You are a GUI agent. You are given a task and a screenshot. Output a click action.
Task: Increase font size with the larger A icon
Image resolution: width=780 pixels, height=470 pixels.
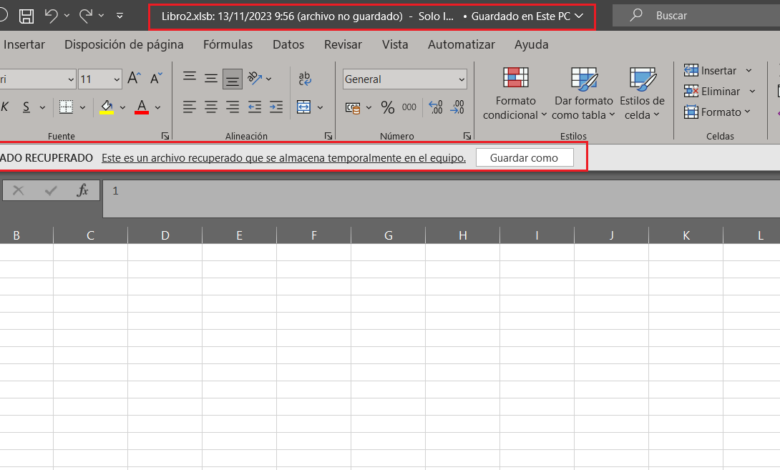pyautogui.click(x=134, y=78)
